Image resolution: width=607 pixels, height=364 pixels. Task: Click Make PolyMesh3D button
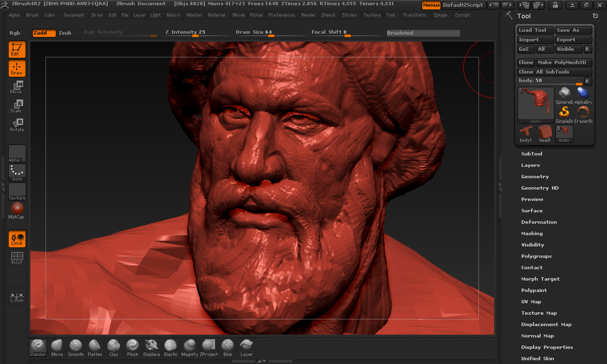564,63
